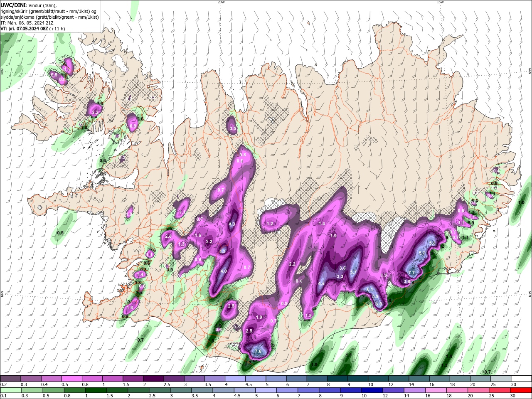
Task: Select the 'Vindur (10m),' header text
Action: point(42,5)
